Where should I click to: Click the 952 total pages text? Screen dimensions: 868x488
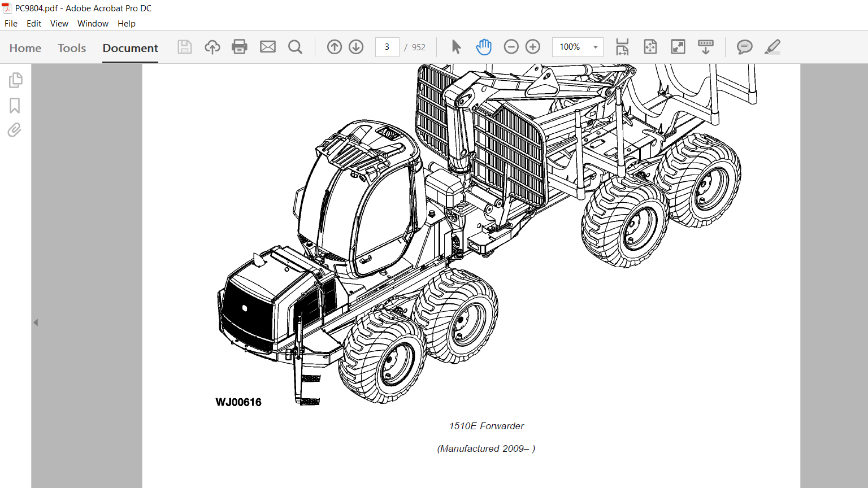(419, 47)
